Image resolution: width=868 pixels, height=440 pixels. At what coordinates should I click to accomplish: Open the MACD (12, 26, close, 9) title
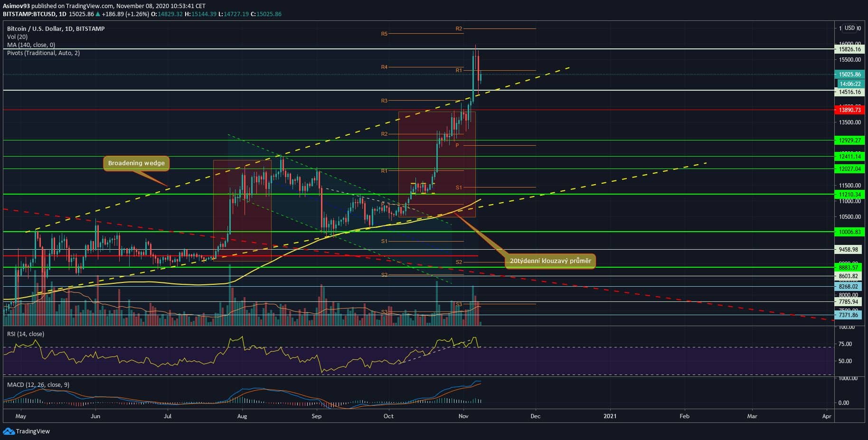[38, 384]
